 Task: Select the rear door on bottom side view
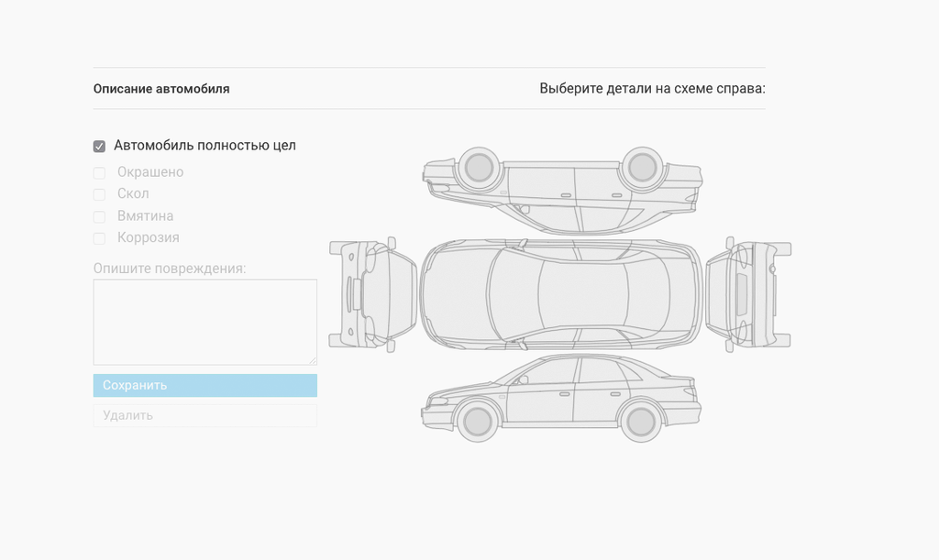(x=599, y=392)
